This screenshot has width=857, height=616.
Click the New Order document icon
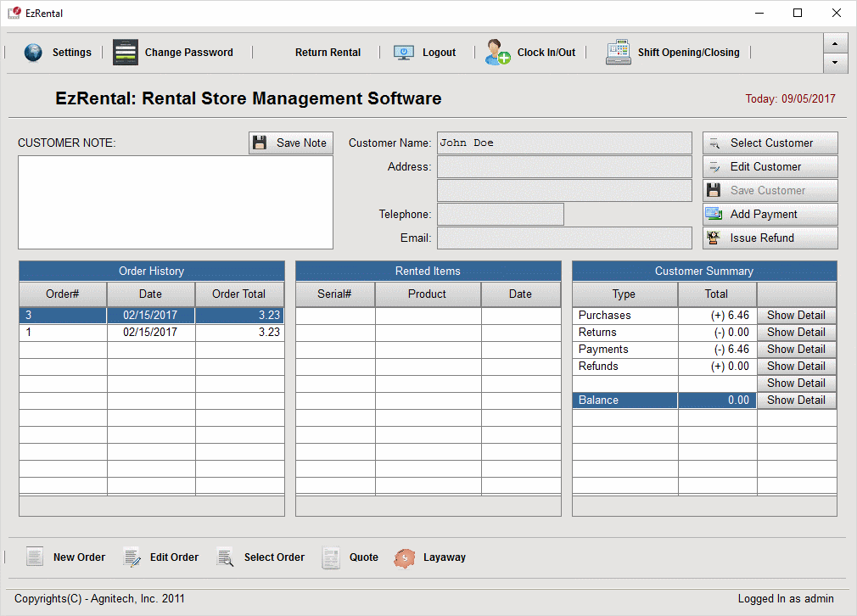(35, 557)
